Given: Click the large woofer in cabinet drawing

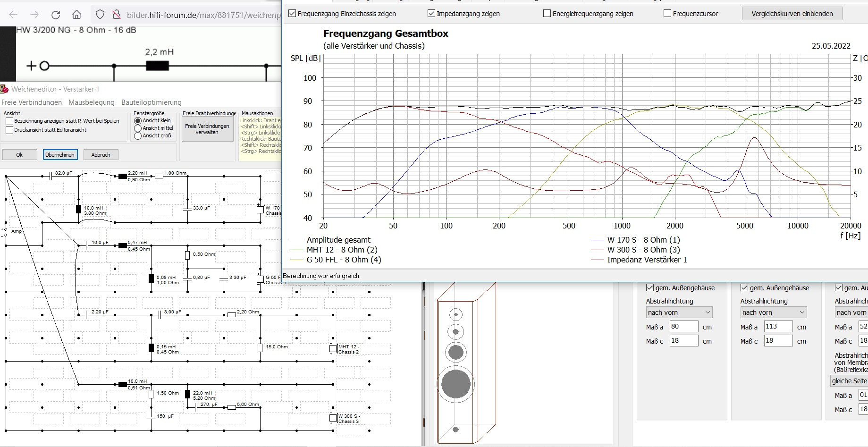Looking at the screenshot, I should [x=455, y=384].
